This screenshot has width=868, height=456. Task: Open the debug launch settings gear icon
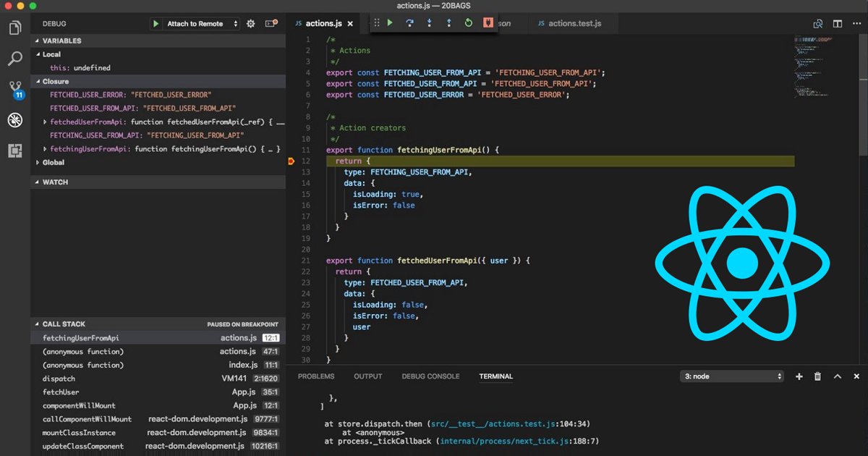(x=250, y=23)
